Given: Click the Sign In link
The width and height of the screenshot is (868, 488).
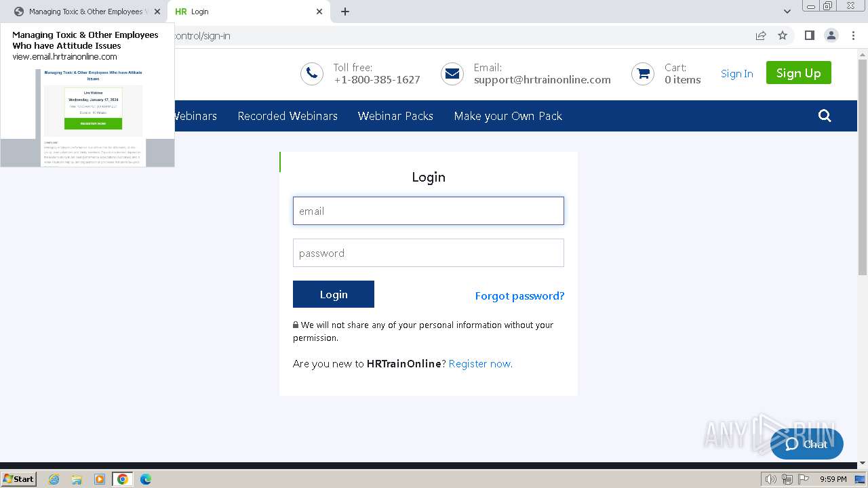Looking at the screenshot, I should pyautogui.click(x=736, y=73).
